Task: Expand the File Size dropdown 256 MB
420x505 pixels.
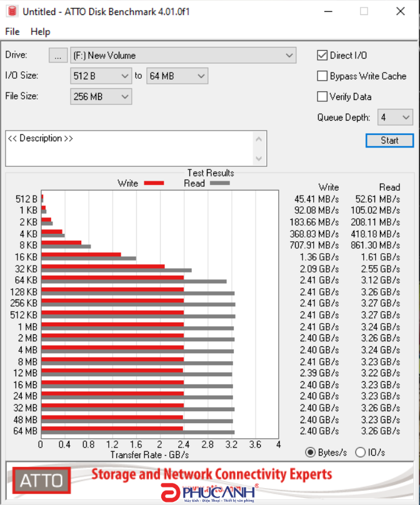Action: pos(101,97)
